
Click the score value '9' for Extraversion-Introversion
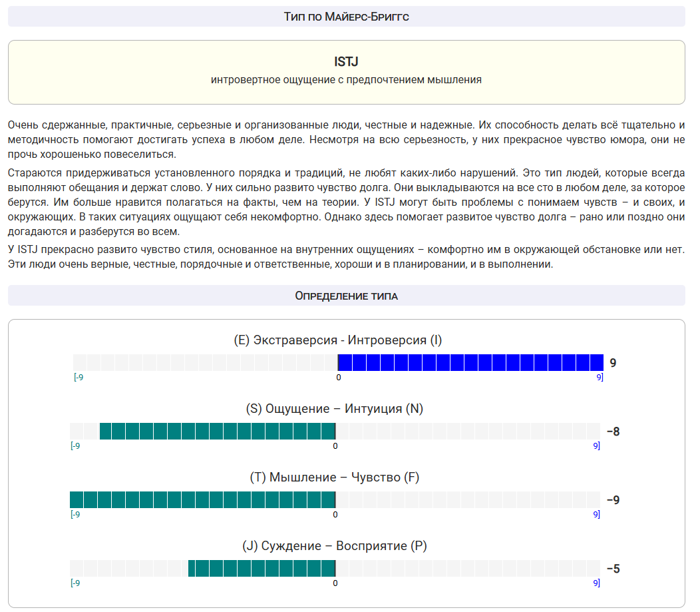(613, 363)
